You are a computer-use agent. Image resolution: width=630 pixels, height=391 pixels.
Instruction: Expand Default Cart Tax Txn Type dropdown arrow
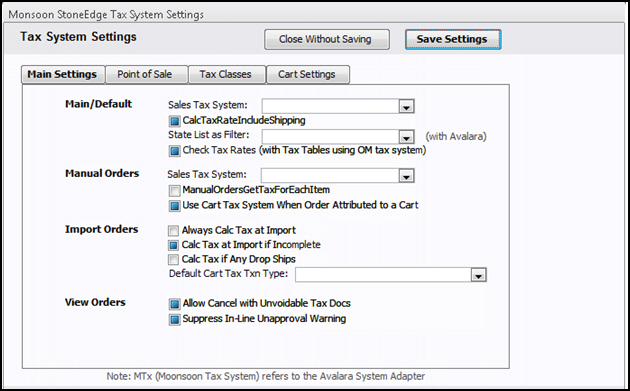tap(478, 276)
